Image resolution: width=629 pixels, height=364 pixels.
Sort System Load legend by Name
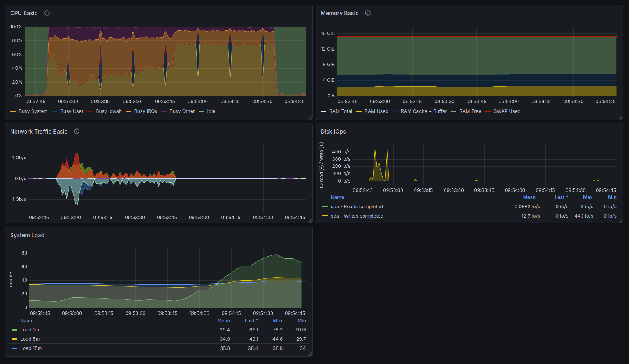pyautogui.click(x=27, y=321)
